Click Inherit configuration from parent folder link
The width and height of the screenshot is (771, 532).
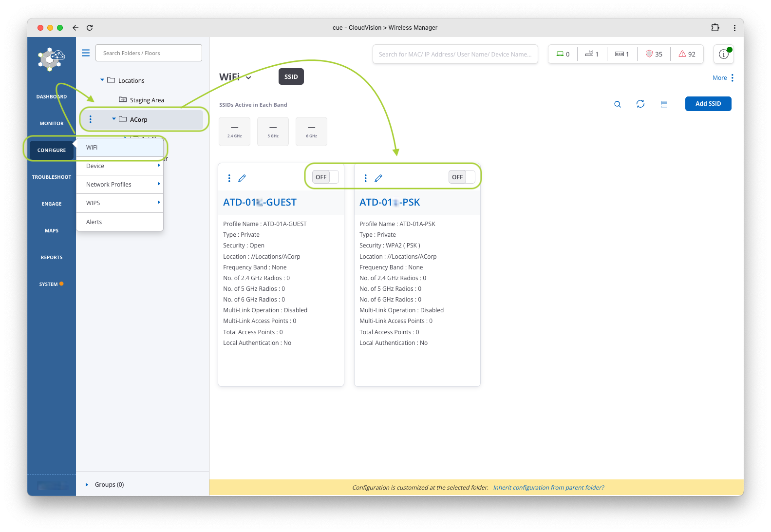coord(548,488)
